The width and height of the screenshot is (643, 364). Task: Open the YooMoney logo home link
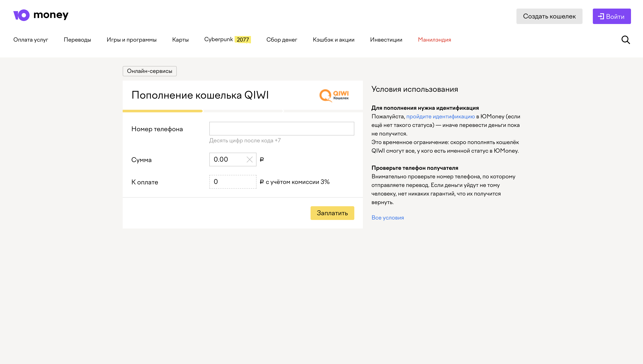click(41, 15)
